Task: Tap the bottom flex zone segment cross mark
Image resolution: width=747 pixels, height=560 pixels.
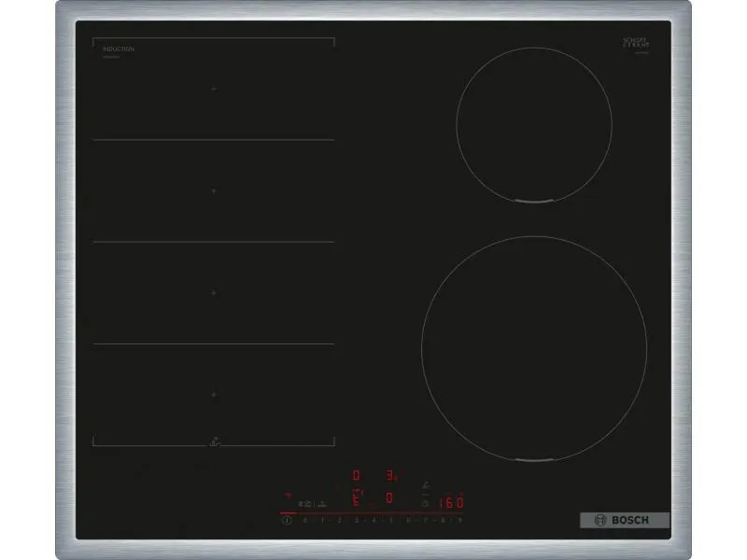Action: (x=214, y=395)
